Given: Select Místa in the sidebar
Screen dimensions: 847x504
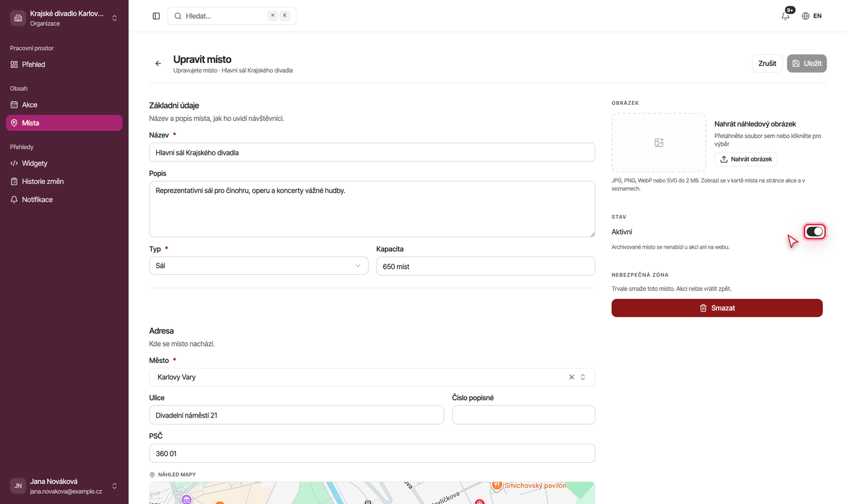Looking at the screenshot, I should [x=64, y=123].
